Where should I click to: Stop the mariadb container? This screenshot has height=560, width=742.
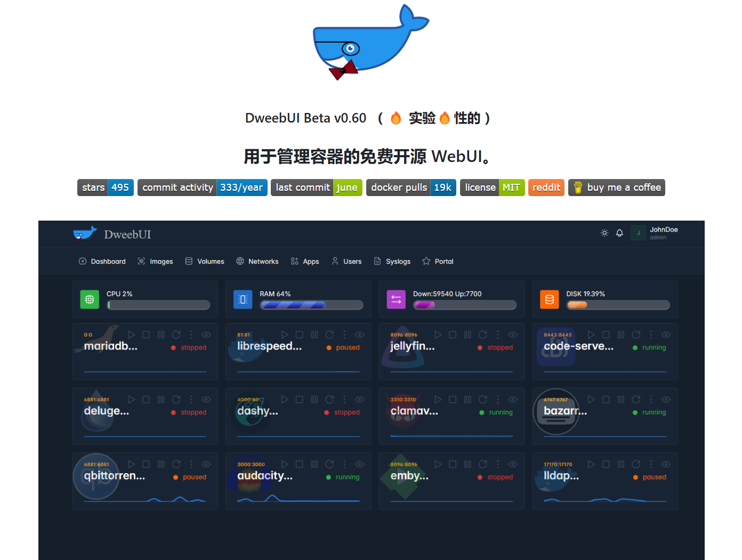146,335
